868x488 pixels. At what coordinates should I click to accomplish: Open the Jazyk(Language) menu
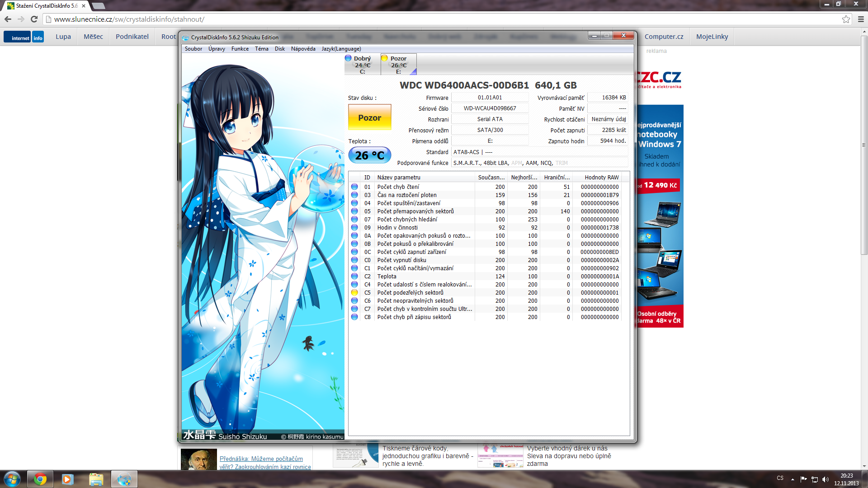[x=341, y=49]
